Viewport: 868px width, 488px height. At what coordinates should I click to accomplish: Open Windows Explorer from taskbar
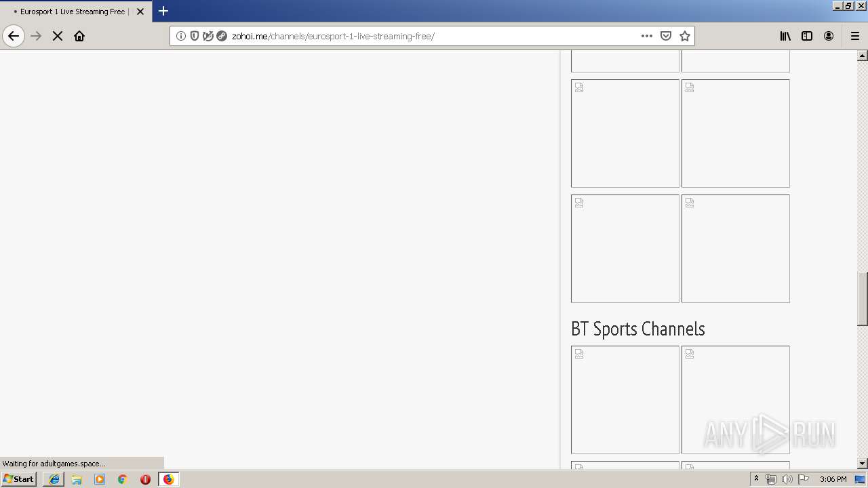(x=77, y=479)
